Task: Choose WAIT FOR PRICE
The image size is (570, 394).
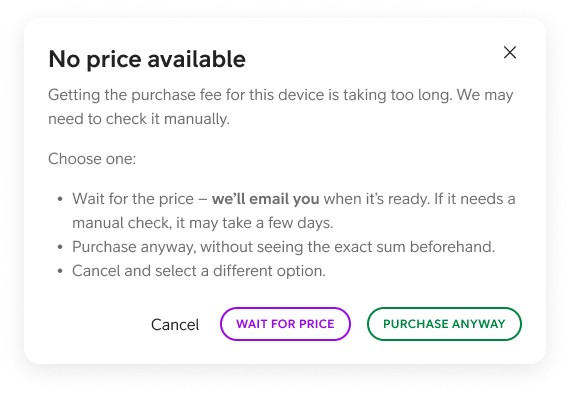Action: (285, 324)
